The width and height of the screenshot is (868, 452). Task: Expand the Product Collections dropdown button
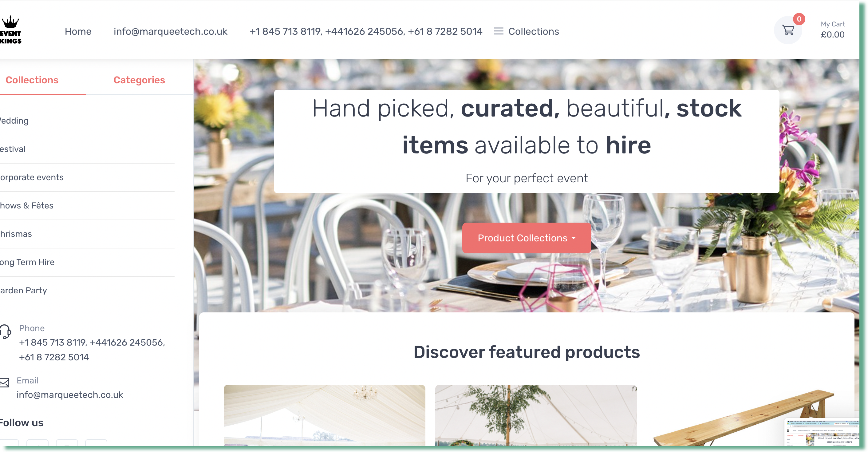526,238
